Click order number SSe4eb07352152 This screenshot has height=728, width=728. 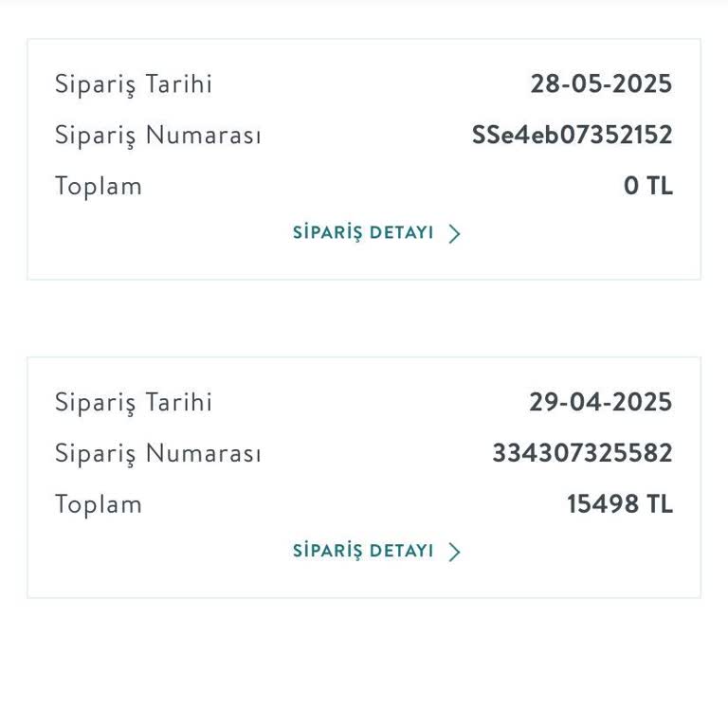tap(573, 136)
